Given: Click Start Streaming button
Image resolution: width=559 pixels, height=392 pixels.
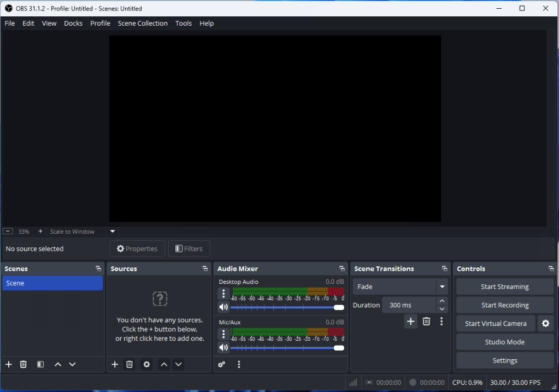Looking at the screenshot, I should (504, 287).
